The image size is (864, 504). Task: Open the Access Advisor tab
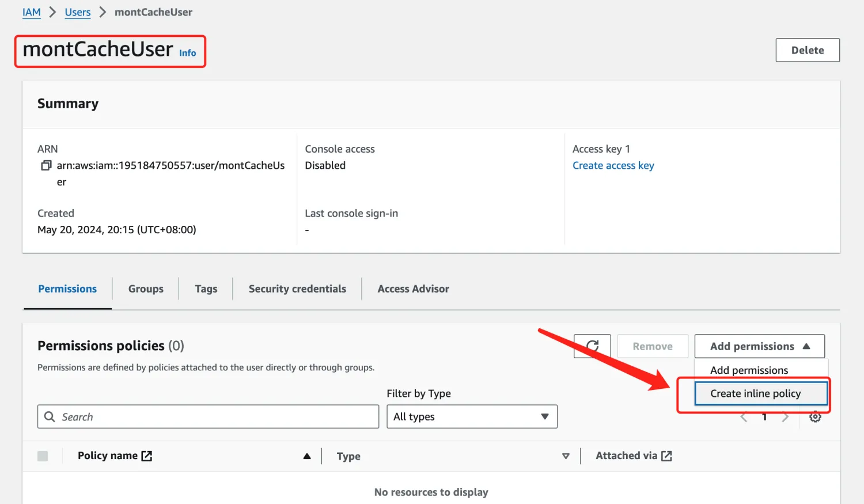pyautogui.click(x=413, y=289)
